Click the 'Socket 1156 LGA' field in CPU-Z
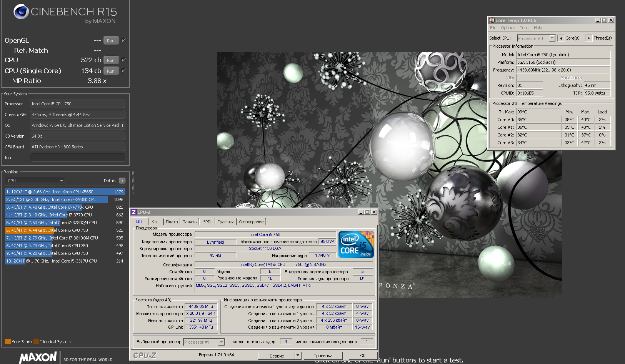 click(265, 248)
